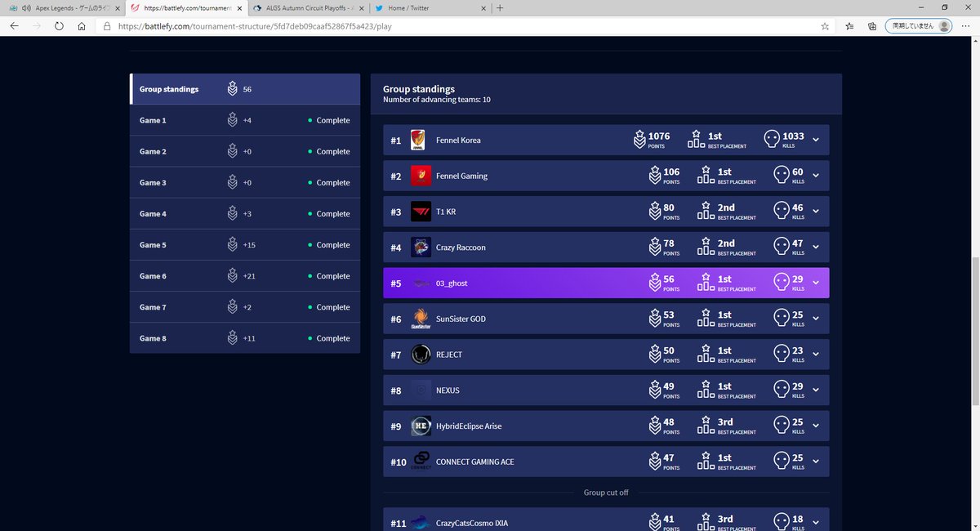The width and height of the screenshot is (980, 531).
Task: Expand the HybridEclipse Arise row chevron
Action: [x=815, y=426]
